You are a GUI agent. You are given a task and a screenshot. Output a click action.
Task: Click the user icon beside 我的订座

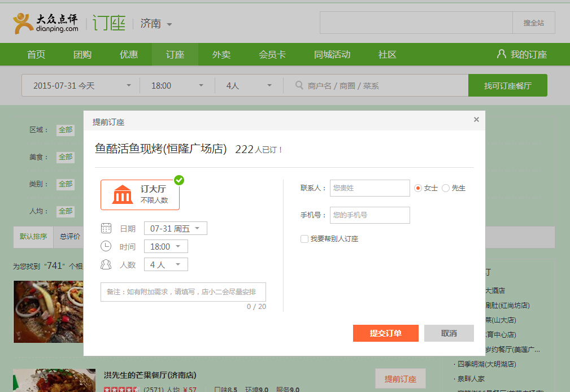(x=501, y=54)
